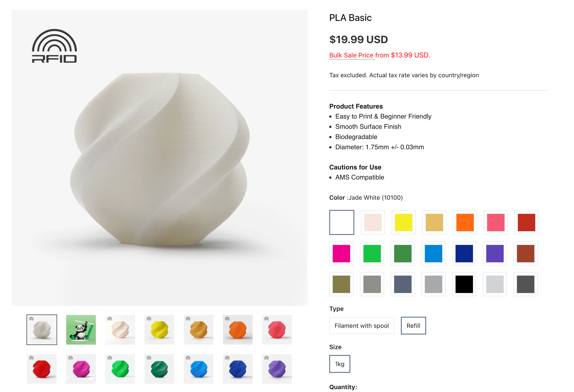Choose the currently selected Jade White swatch
574x392 pixels.
(x=342, y=222)
